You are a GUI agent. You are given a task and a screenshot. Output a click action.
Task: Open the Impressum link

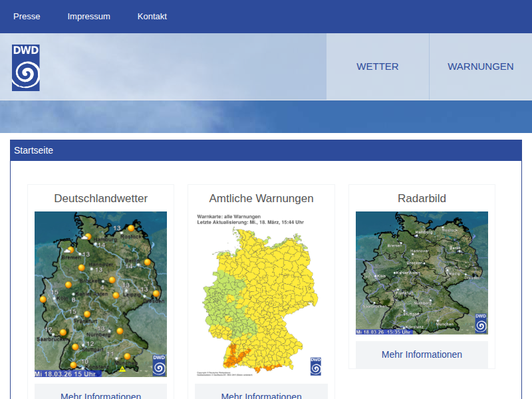(x=88, y=17)
